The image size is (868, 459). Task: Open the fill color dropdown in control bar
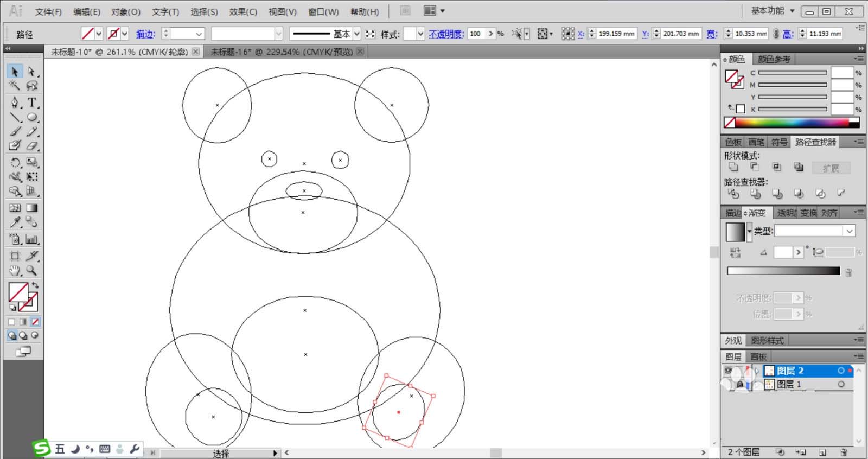pyautogui.click(x=99, y=34)
